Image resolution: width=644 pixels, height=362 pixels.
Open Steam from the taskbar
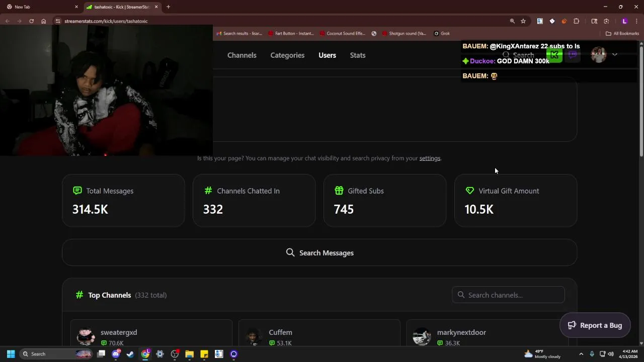[x=130, y=354]
